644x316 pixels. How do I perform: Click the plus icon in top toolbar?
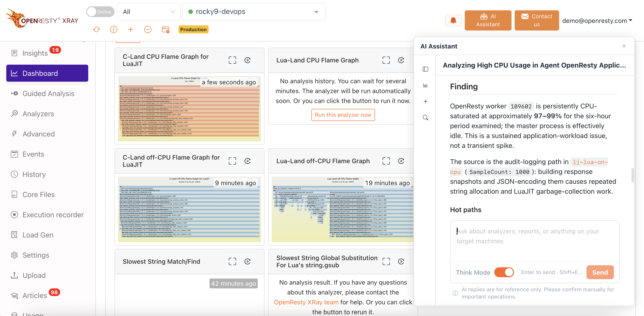coord(130,29)
